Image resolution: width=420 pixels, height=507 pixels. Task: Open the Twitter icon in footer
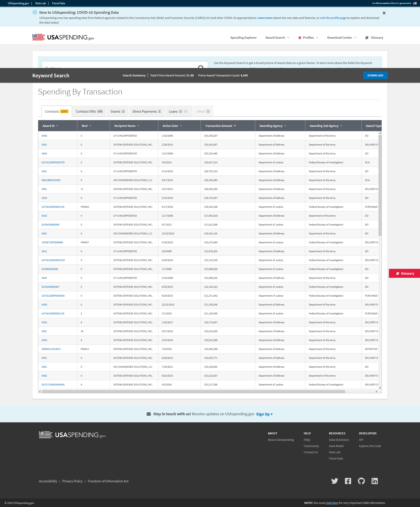[x=334, y=481]
